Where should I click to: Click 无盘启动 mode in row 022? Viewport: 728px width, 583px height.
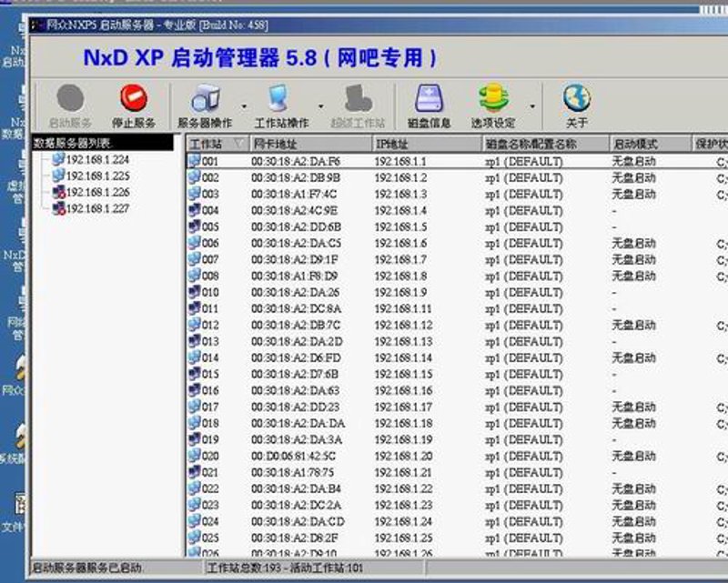pyautogui.click(x=633, y=488)
